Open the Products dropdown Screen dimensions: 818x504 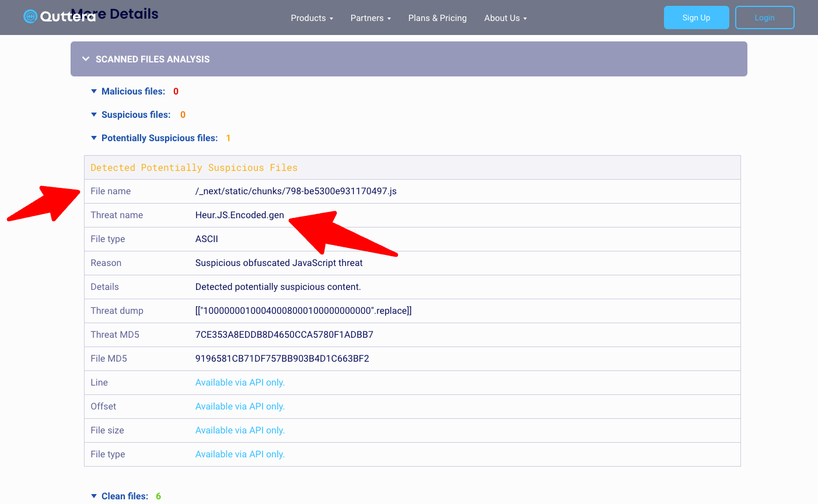coord(312,18)
